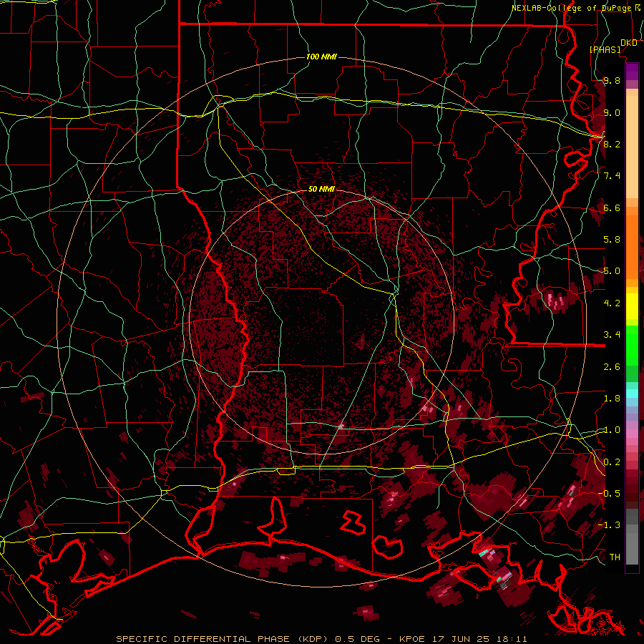
Task: Click the 5.0 value on color scale
Action: [x=612, y=271]
